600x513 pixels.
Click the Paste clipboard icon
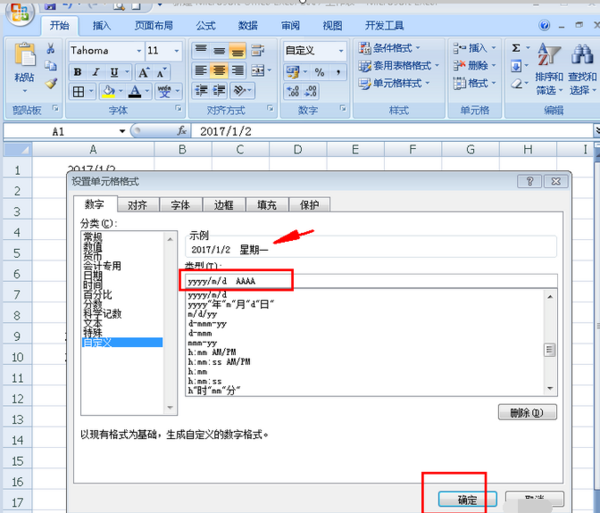pos(25,55)
